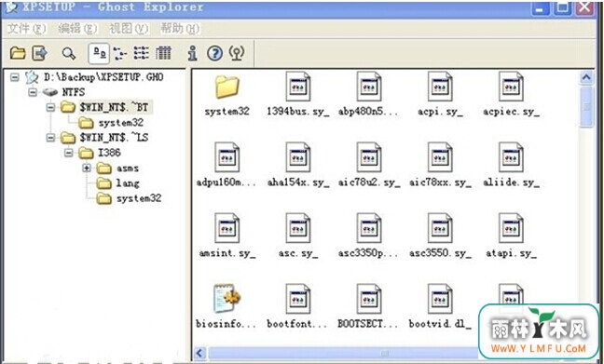
Task: Select the aha154x.sy_ file icon
Action: pyautogui.click(x=297, y=157)
